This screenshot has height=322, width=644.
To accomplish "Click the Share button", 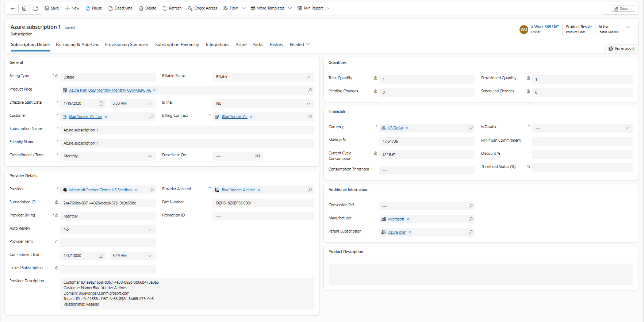I will click(x=623, y=9).
